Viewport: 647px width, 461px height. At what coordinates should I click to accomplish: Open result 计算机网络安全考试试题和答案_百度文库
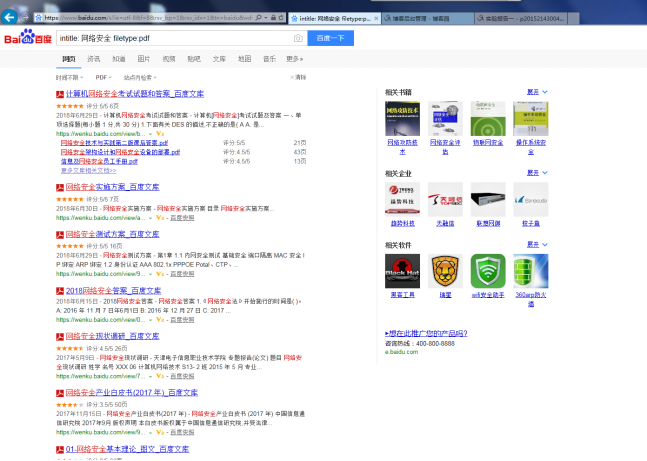(135, 94)
